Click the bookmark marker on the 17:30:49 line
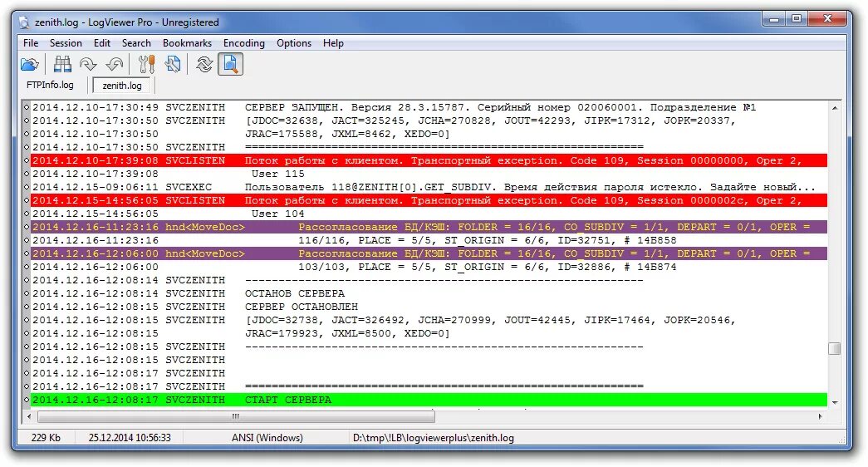 pos(27,107)
